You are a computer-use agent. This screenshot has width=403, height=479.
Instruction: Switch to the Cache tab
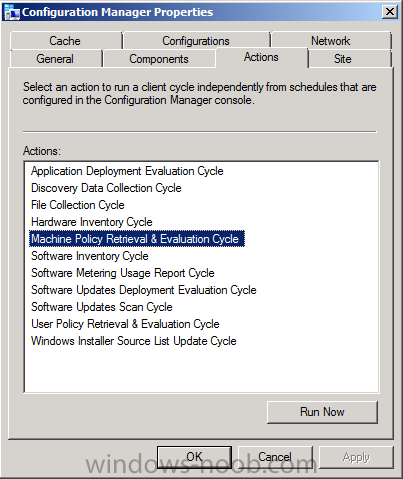click(65, 41)
